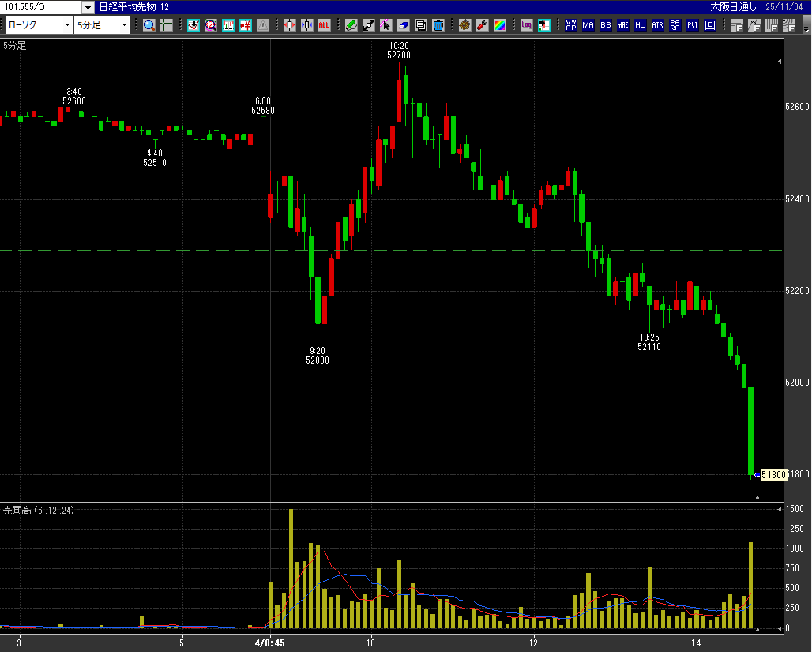Expand the 101.555/O symbol code dropdown
Image resolution: width=812 pixels, height=652 pixels.
(x=88, y=7)
